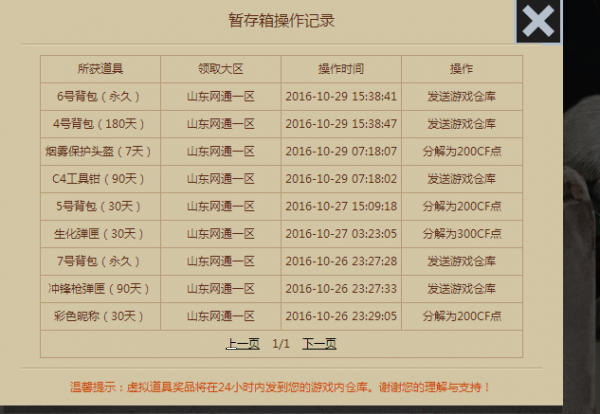Screen dimensions: 600x414
Task: Click 山东网通一区 in 彩色昵称 row
Action: (221, 316)
